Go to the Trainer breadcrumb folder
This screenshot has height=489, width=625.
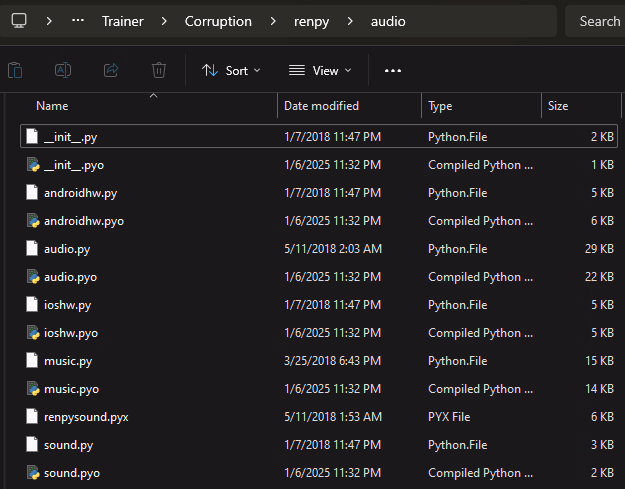click(x=122, y=21)
